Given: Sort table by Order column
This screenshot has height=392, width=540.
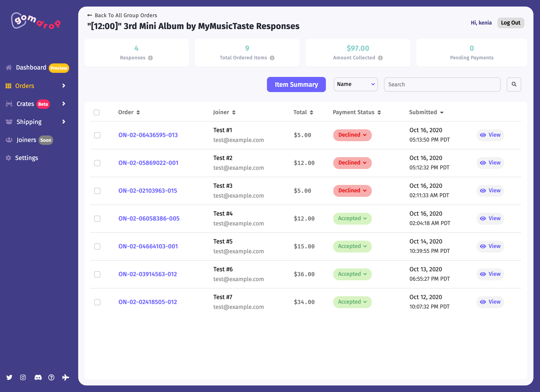Looking at the screenshot, I should pyautogui.click(x=138, y=112).
